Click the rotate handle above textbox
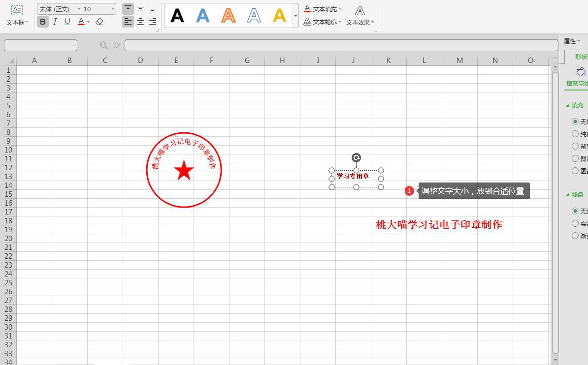The image size is (588, 365). [x=356, y=157]
